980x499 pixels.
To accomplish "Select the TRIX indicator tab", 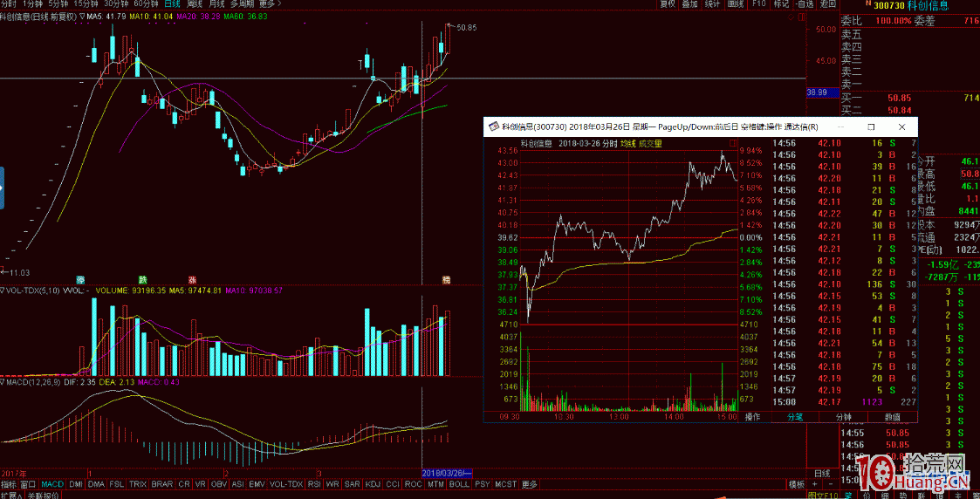I will click(x=138, y=484).
